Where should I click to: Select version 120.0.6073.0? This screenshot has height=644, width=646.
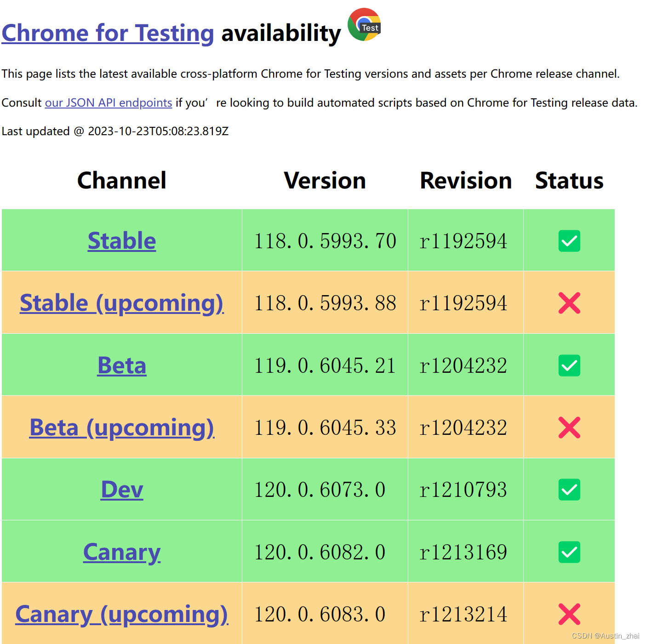click(320, 490)
